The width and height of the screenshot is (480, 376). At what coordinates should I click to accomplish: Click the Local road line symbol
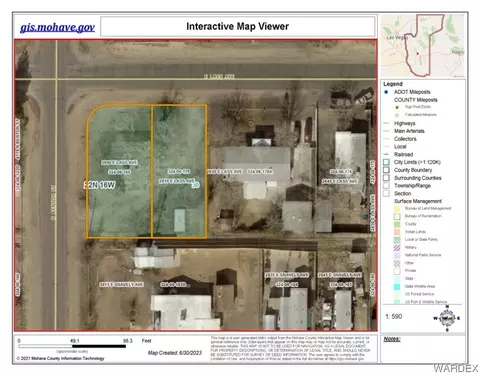pyautogui.click(x=387, y=147)
